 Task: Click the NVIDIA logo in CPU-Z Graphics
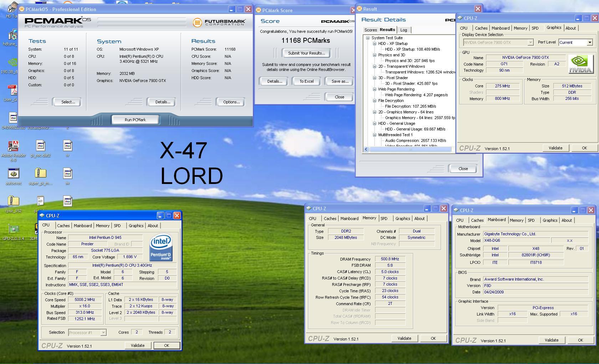pos(581,64)
